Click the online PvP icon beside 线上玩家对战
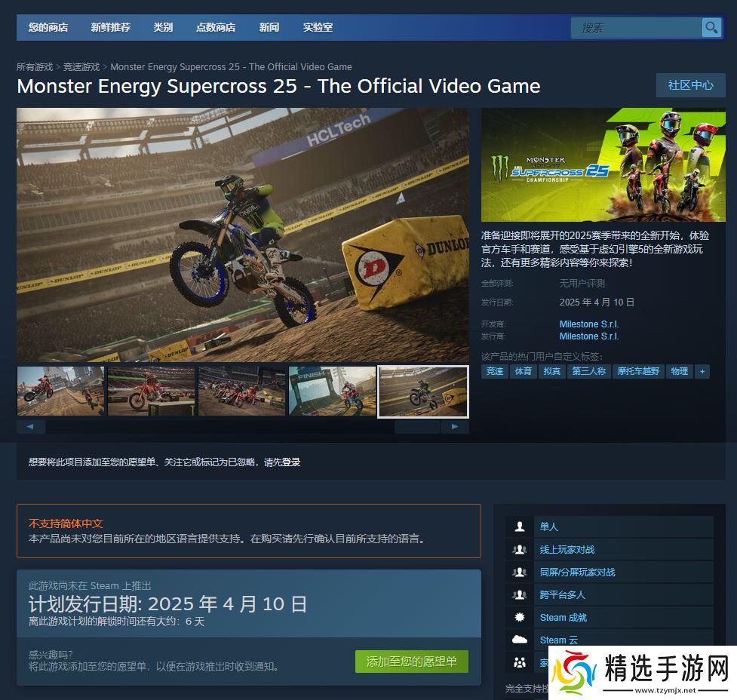Image resolution: width=737 pixels, height=700 pixels. 519,549
